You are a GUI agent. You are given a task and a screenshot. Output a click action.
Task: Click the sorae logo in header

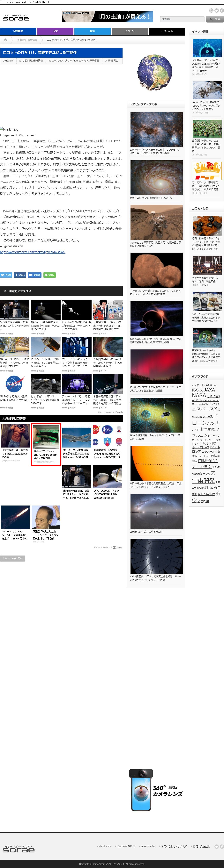16,18
